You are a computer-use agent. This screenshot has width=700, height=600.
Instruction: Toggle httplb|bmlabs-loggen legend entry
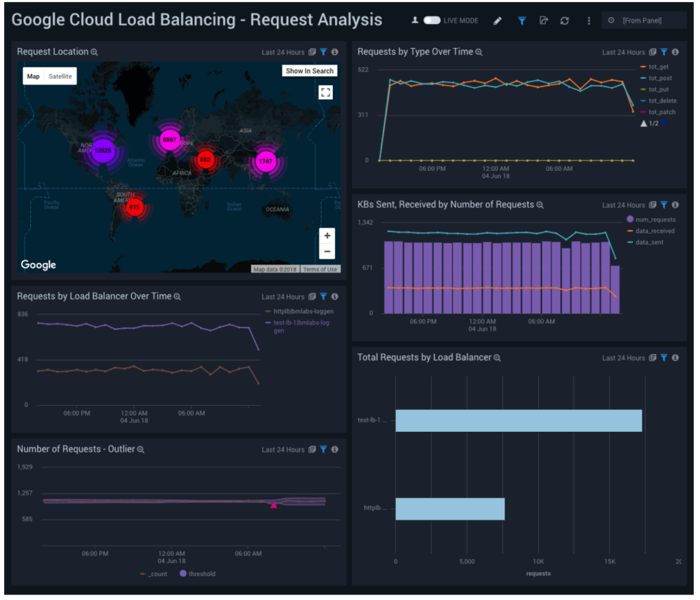click(299, 312)
